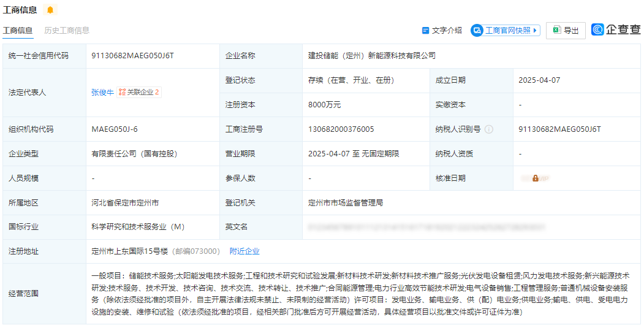Click the unified credit code 91130682MAEG050J6T

(132, 55)
